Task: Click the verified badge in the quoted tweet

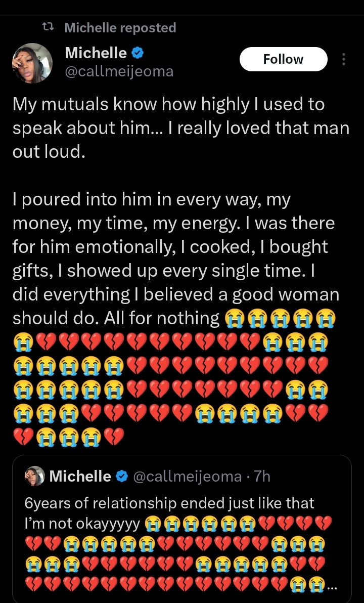Action: [121, 476]
